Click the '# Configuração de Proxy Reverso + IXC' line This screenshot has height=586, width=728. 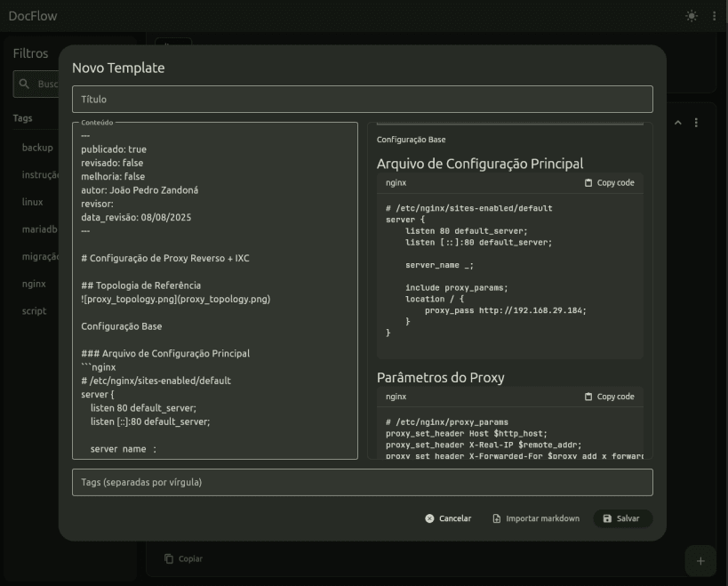coord(165,258)
